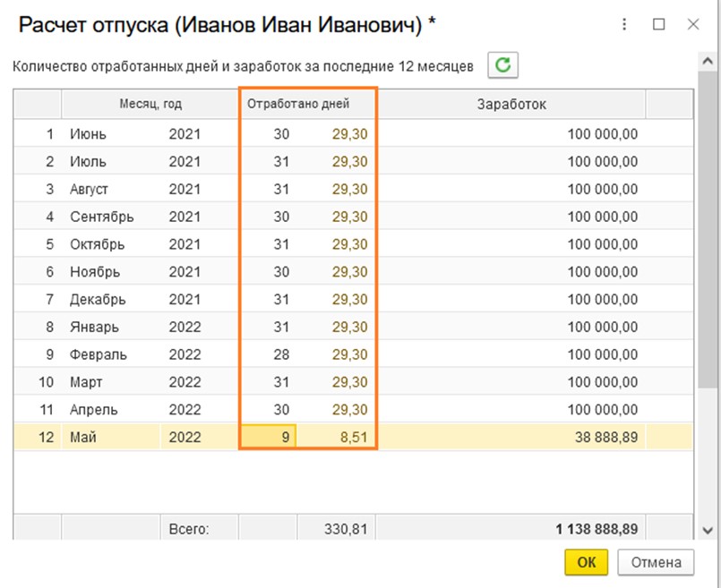The width and height of the screenshot is (721, 588).
Task: Select the Июнь month cell
Action: pos(111,133)
